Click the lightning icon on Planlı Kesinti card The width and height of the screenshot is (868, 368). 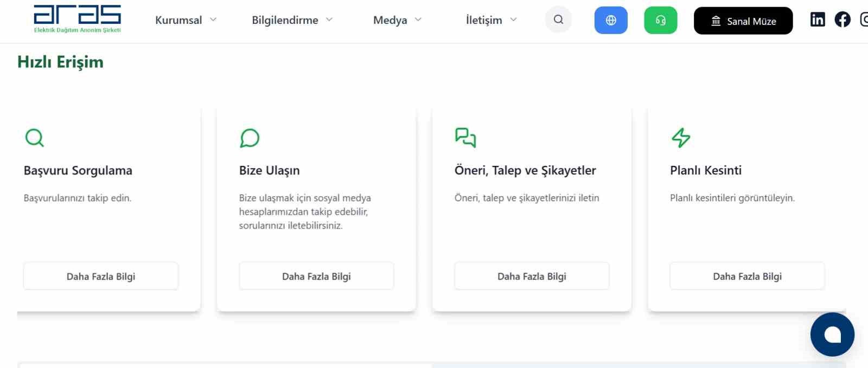[x=681, y=138]
